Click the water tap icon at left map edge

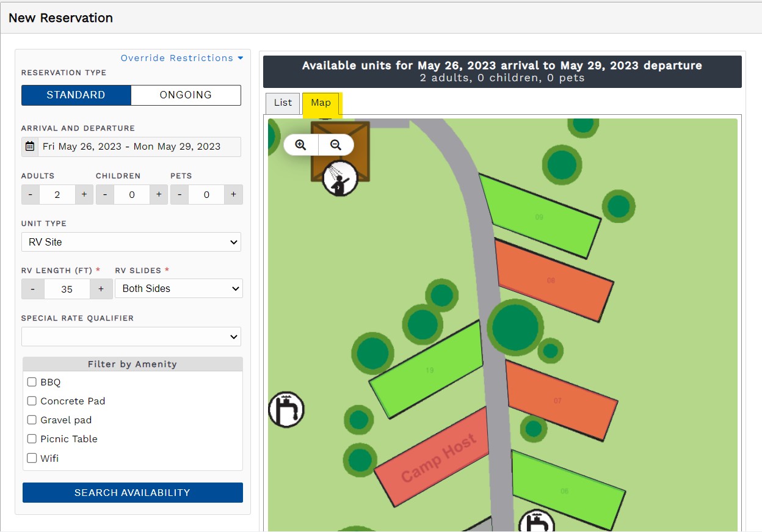pyautogui.click(x=286, y=409)
